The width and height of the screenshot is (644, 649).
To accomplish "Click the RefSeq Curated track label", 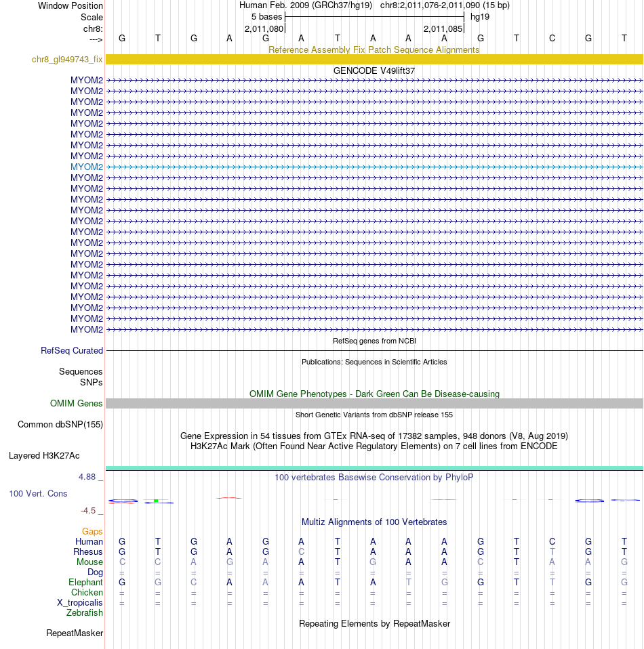I will point(72,350).
